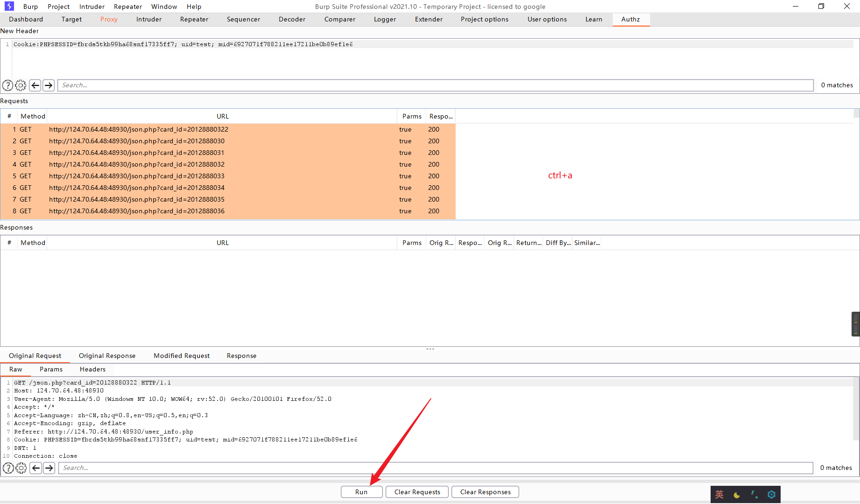Open the Project options tab
This screenshot has height=504, width=860.
(485, 19)
